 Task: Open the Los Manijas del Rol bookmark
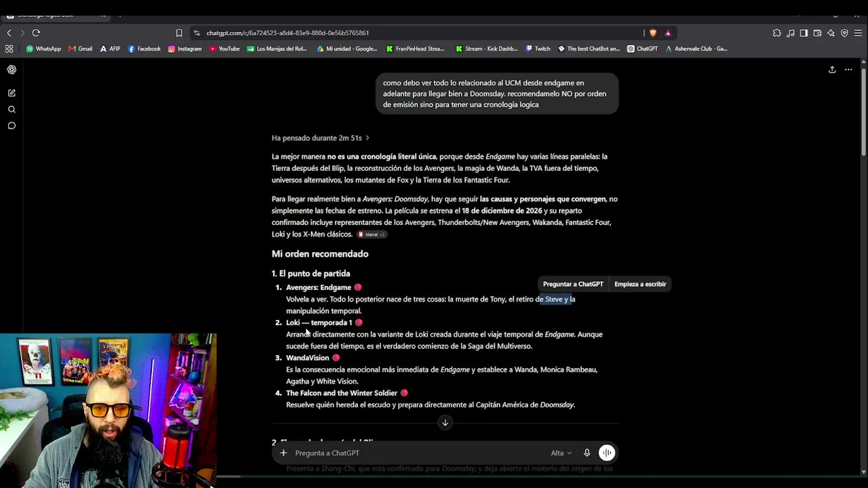tap(277, 49)
